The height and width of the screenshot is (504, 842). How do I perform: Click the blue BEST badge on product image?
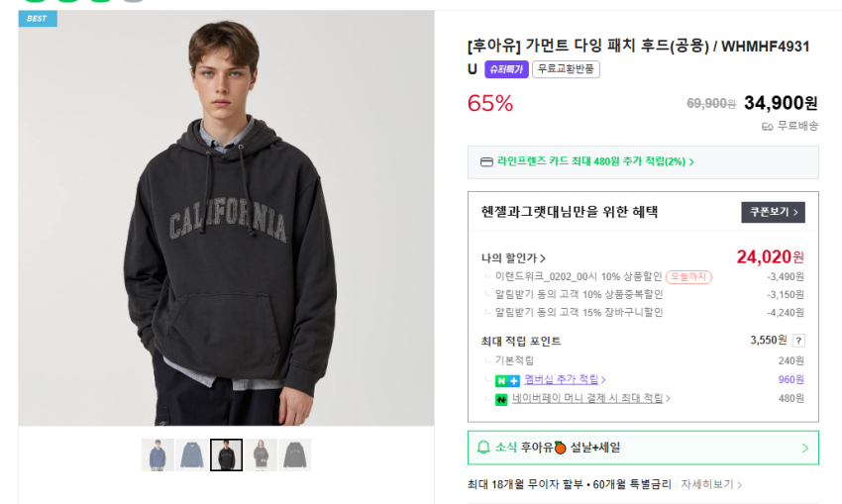click(38, 18)
